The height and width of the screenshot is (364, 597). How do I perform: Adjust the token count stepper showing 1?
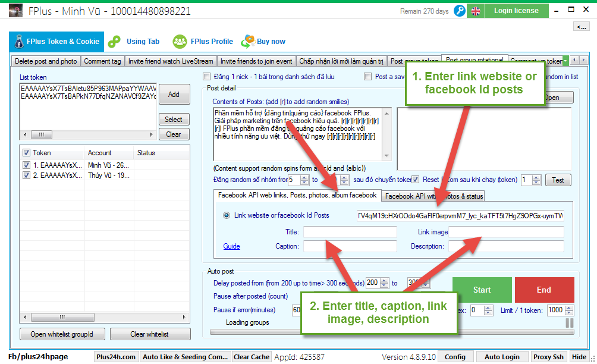(536, 180)
